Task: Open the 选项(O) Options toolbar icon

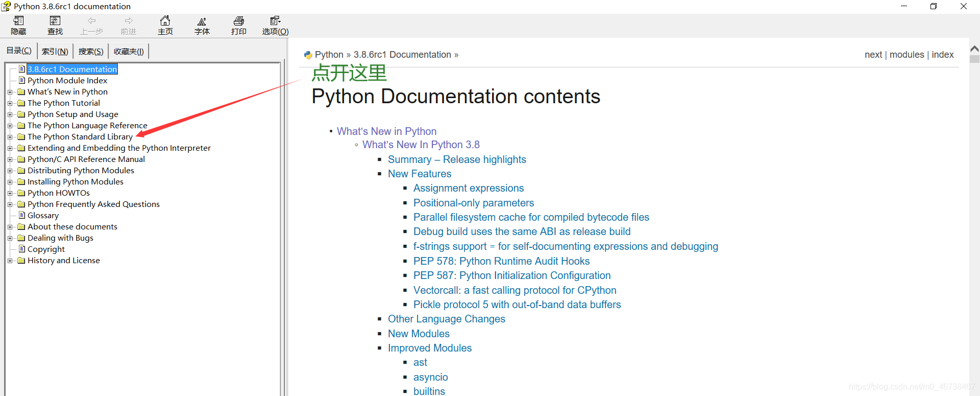Action: [276, 21]
